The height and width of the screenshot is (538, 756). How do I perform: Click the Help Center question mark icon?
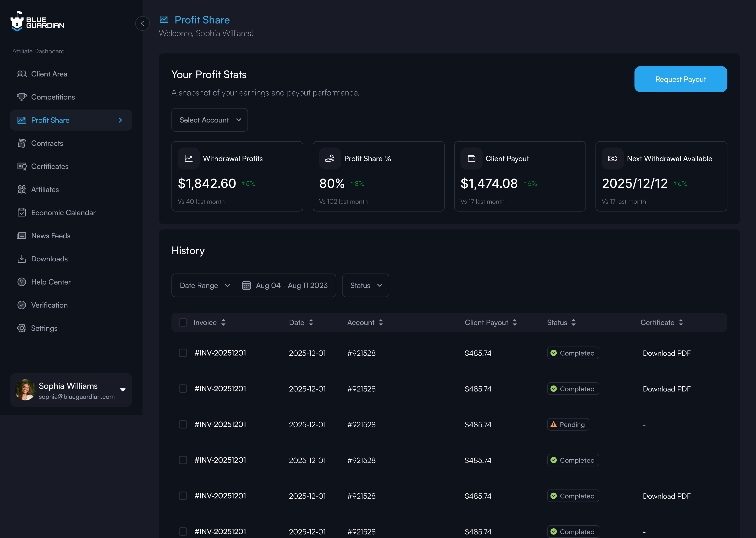click(x=21, y=282)
